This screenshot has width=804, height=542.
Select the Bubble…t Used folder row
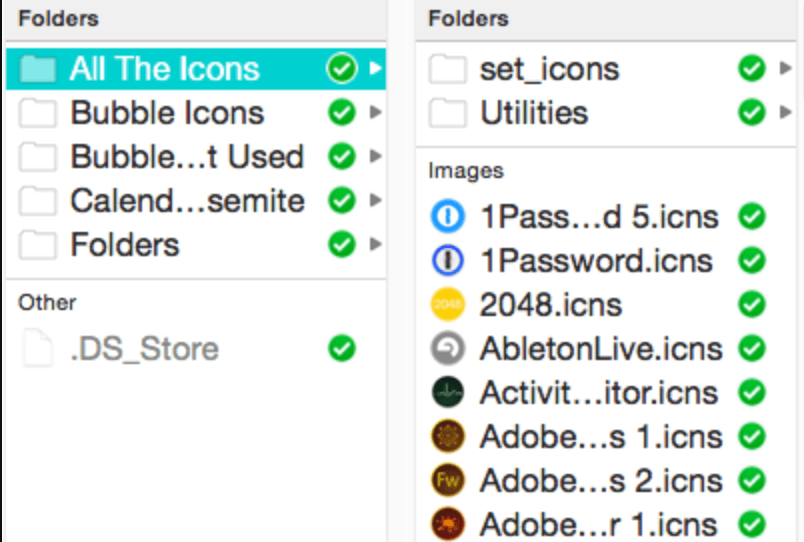[187, 157]
